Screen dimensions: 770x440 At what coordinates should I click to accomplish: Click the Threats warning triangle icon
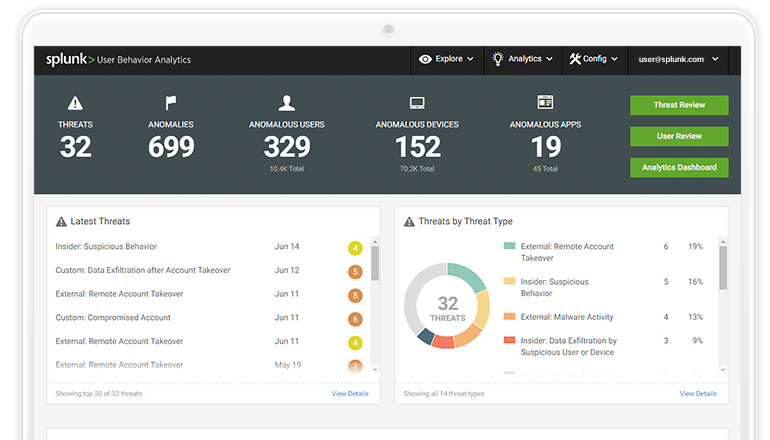75,103
